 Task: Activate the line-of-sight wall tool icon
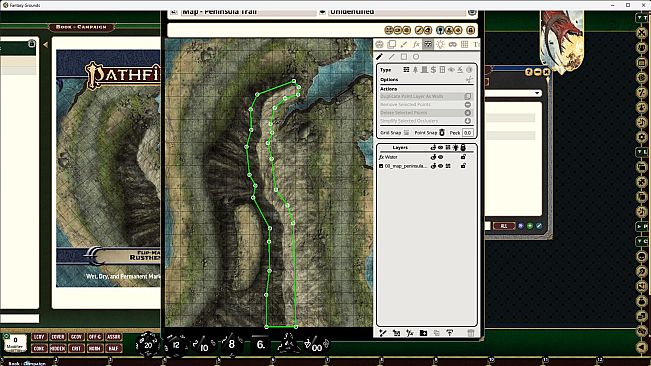pos(428,44)
